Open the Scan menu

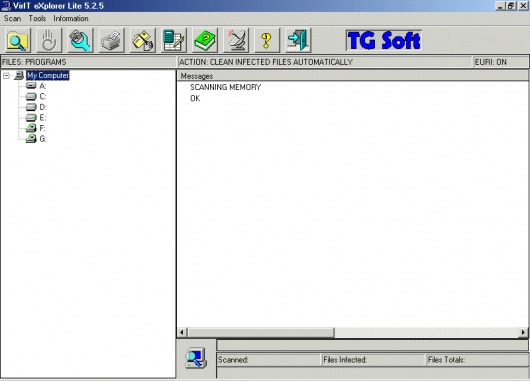tap(13, 19)
